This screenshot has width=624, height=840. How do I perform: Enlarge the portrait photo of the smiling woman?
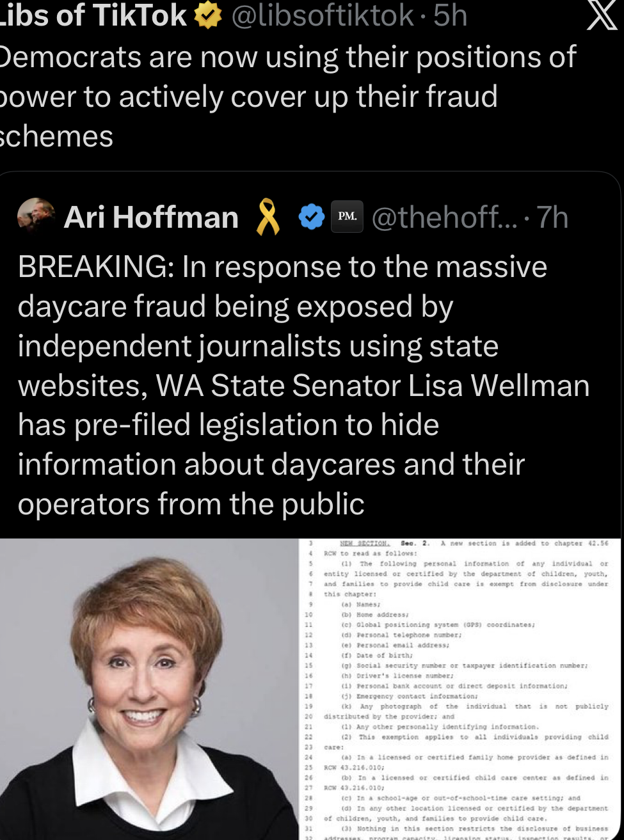point(149,689)
